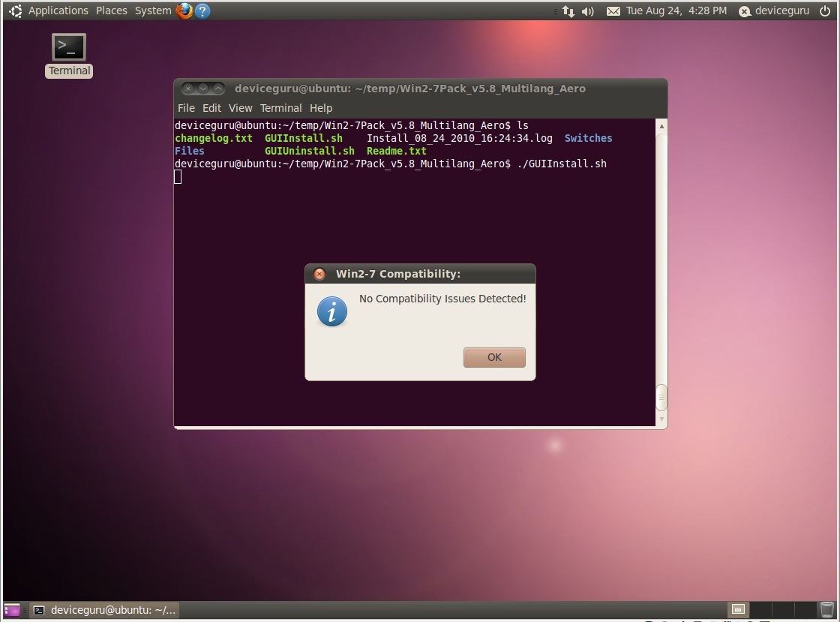
Task: Open the terminal Help menu
Action: (x=321, y=108)
